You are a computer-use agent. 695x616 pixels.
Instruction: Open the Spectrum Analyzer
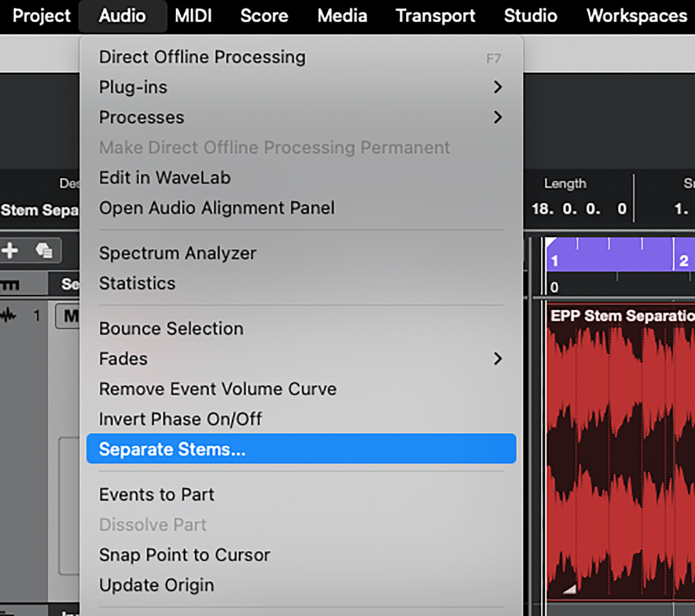pyautogui.click(x=302, y=253)
